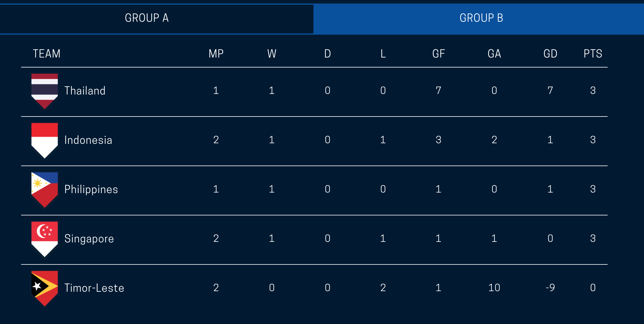This screenshot has width=644, height=324.
Task: Open the Timor-Leste team name
Action: [x=94, y=288]
